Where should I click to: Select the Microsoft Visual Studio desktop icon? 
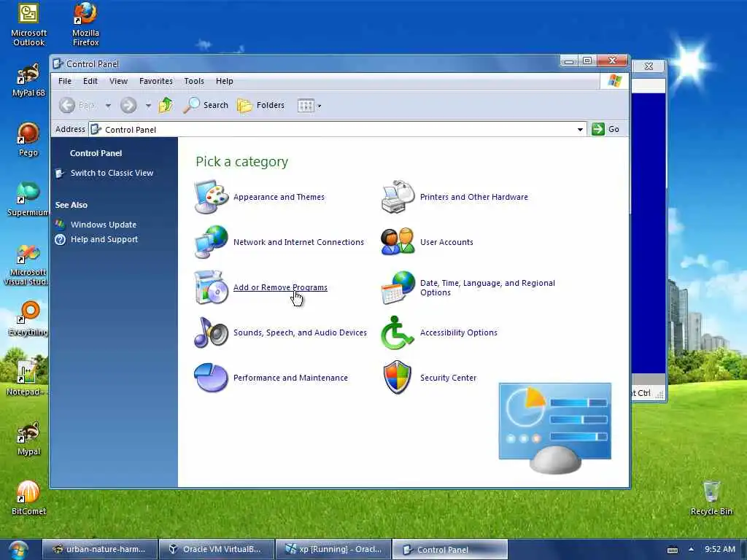26,265
